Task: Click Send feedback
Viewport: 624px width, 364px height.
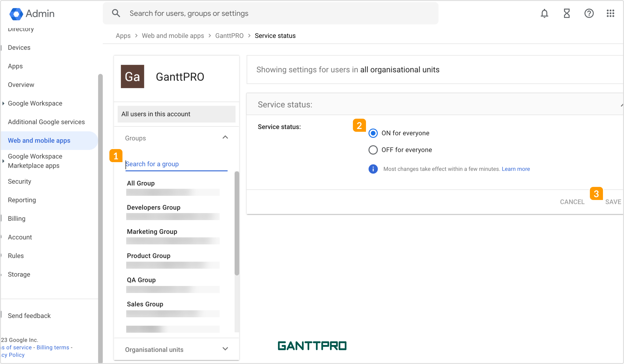Action: tap(29, 316)
